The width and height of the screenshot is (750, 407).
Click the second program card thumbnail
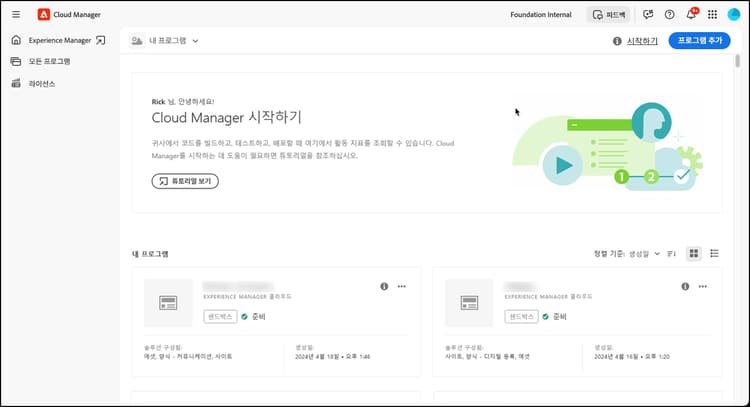click(x=469, y=303)
